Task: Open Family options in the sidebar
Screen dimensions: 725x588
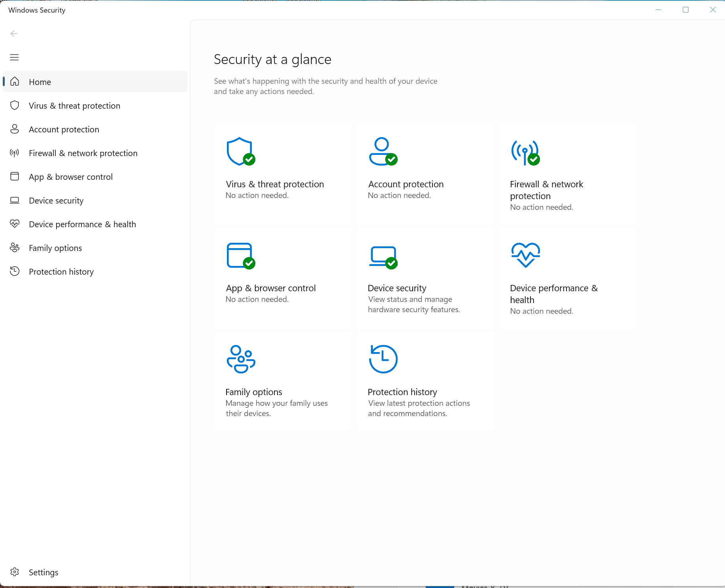Action: coord(95,248)
